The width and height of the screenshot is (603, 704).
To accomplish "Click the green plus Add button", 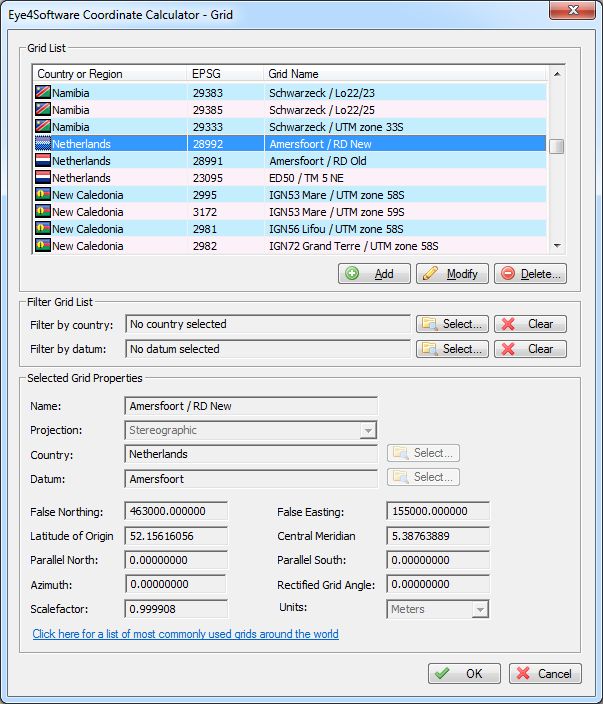I will coord(374,274).
